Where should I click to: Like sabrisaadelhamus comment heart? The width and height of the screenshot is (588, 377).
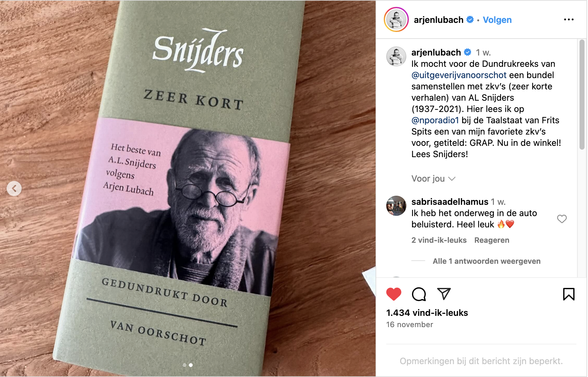(x=562, y=219)
